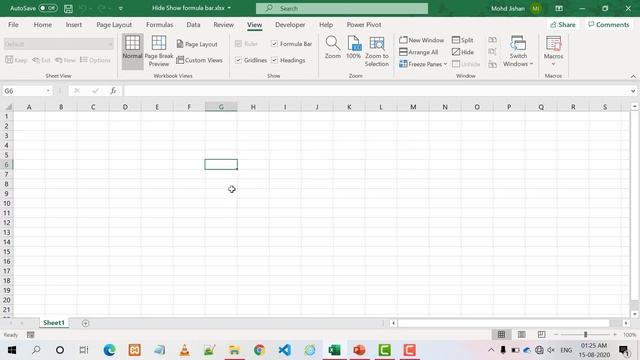This screenshot has width=640, height=360.
Task: Select the Sheet1 tab
Action: point(54,323)
